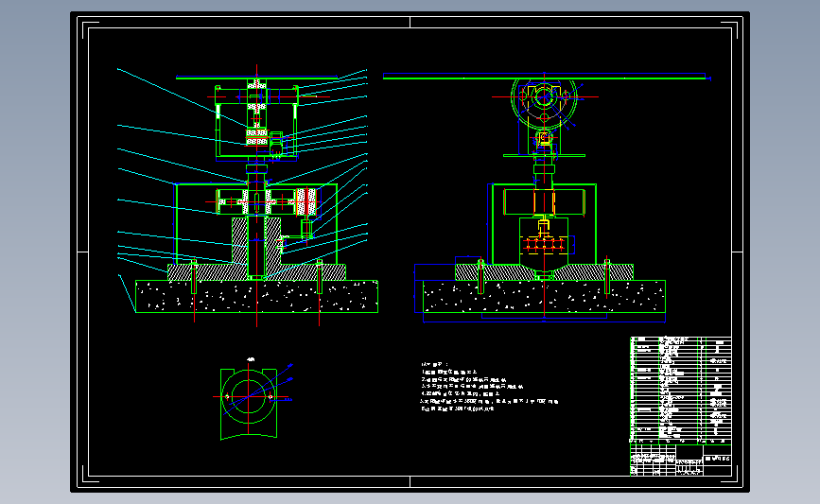Screen dimensions: 820x504
Task: Select the front sectional assembly view
Action: 246,196
